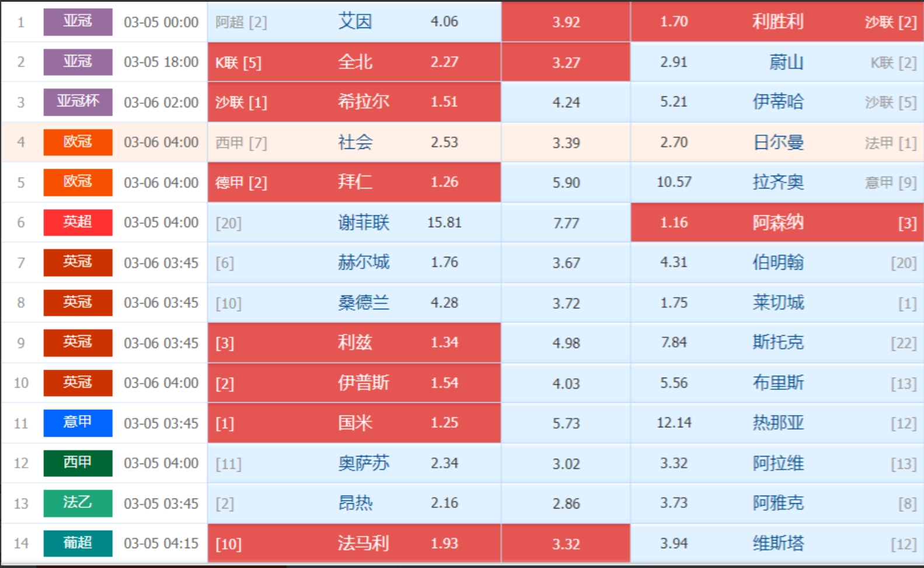
Task: Pick away odds 2.91 for 蔚山
Action: [674, 61]
